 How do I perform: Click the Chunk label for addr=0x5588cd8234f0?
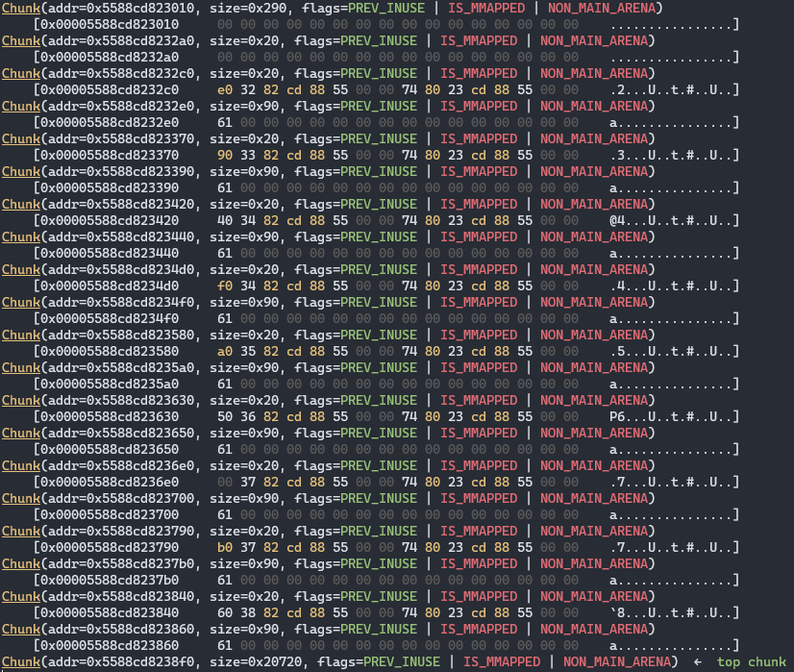point(21,302)
